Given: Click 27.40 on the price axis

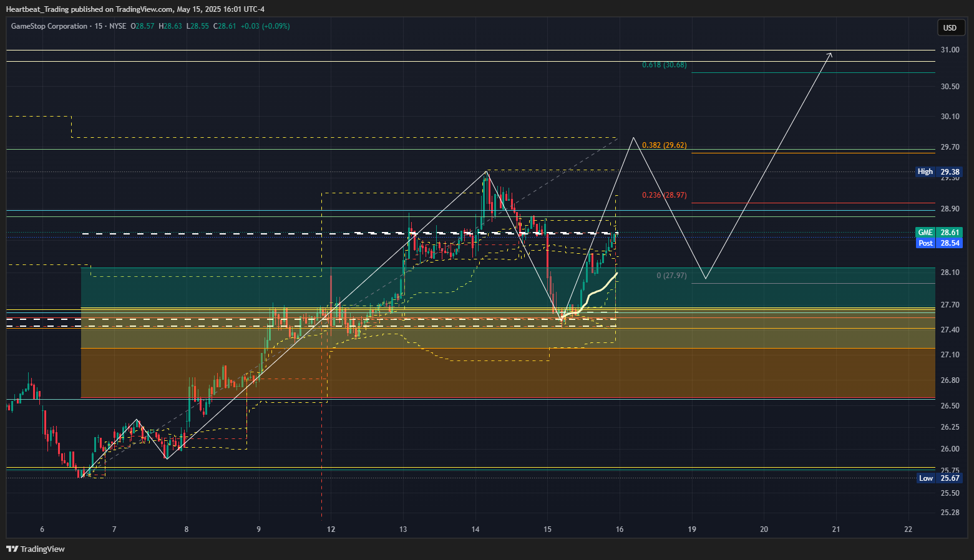Looking at the screenshot, I should 950,330.
